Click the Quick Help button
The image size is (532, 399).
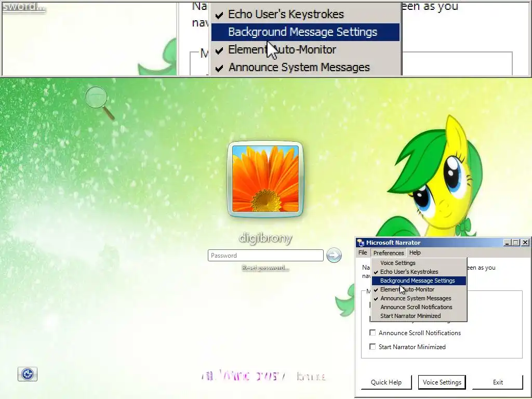pyautogui.click(x=386, y=382)
